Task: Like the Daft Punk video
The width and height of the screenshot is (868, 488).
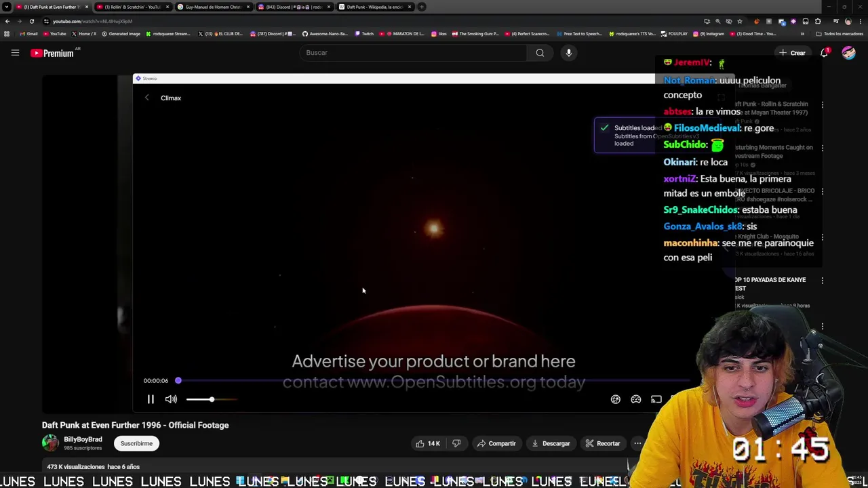Action: click(x=428, y=443)
